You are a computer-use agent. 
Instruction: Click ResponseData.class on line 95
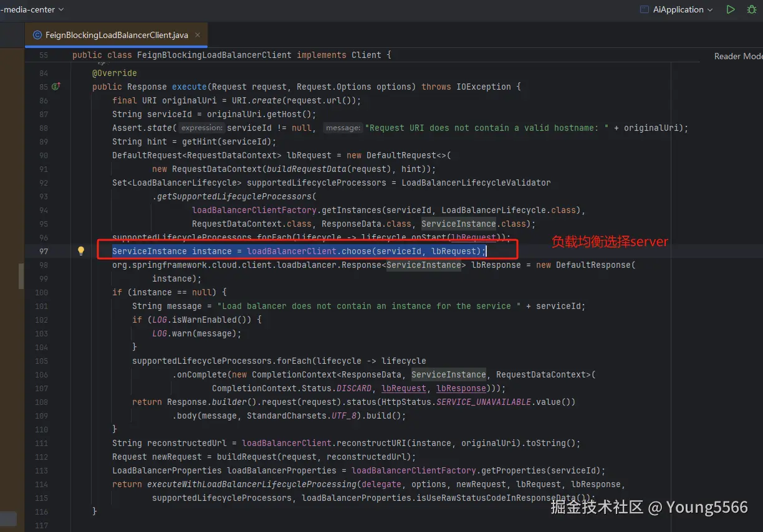click(367, 224)
